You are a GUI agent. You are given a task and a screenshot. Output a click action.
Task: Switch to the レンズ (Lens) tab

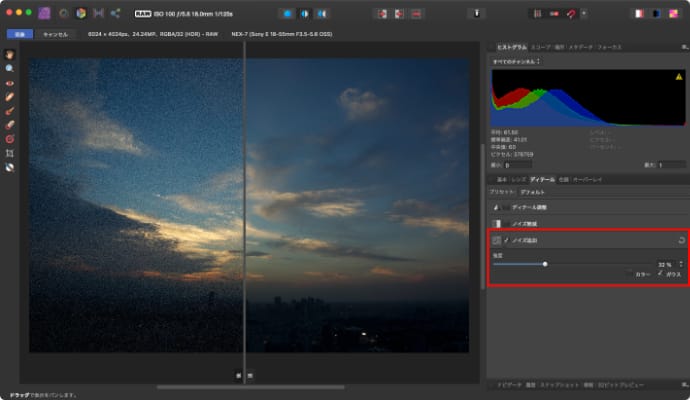click(518, 179)
